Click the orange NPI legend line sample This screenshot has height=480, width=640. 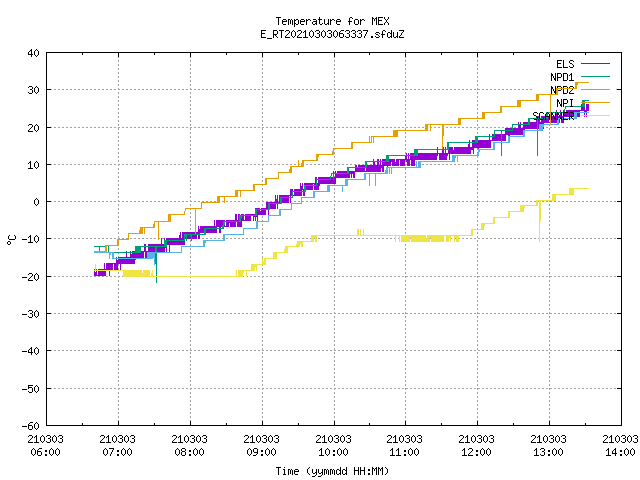[595, 102]
